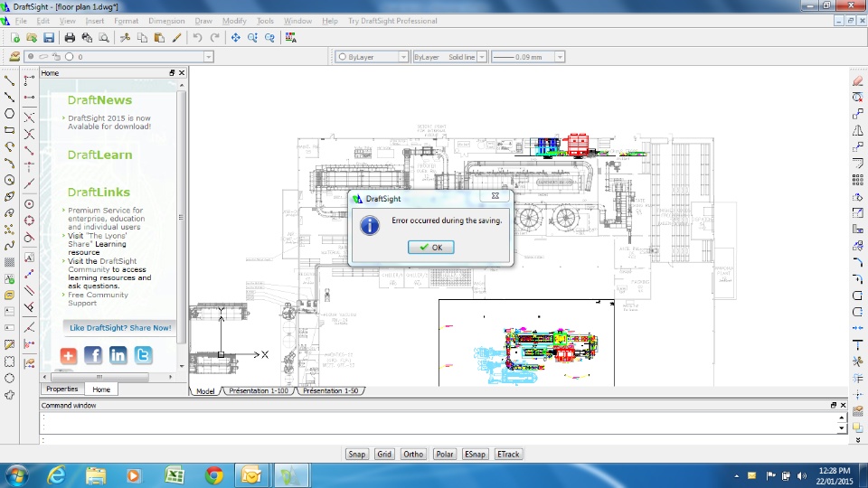The height and width of the screenshot is (488, 868).
Task: Click the Zoom dynamic magnifier icon
Action: (x=252, y=38)
